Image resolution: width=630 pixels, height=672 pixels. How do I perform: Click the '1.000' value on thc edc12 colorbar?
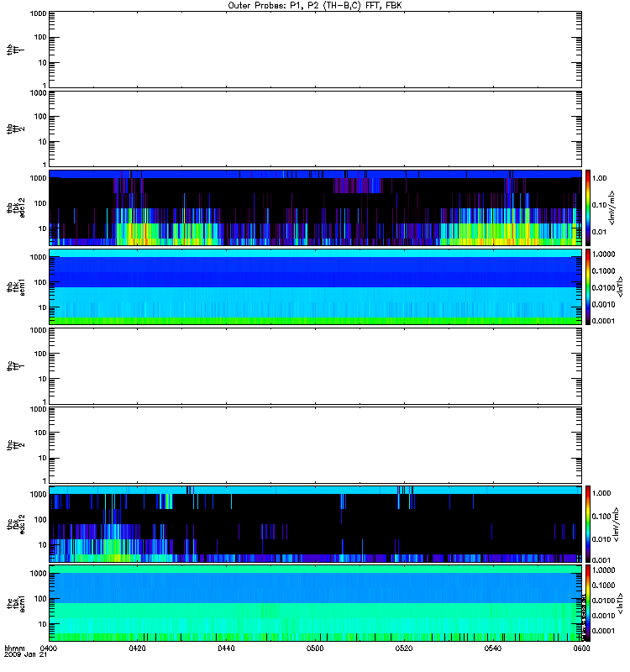(x=601, y=493)
